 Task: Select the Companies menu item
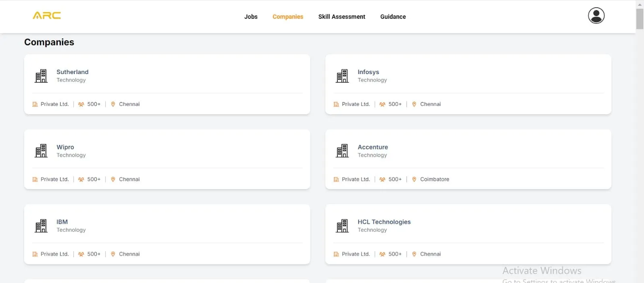(x=288, y=17)
